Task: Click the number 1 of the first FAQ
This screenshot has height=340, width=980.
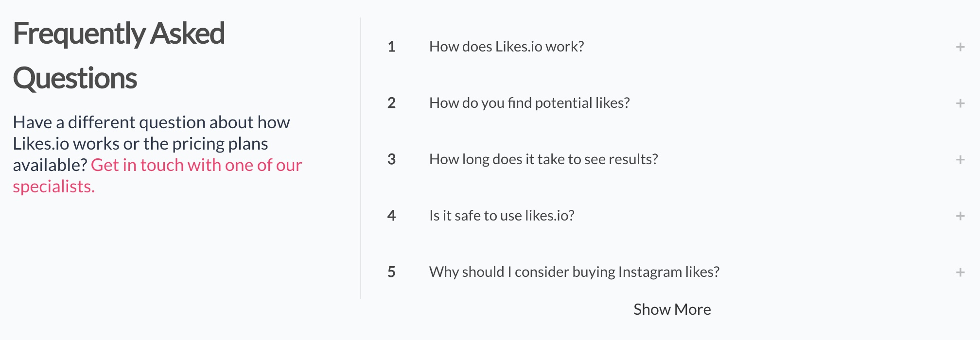Action: [x=391, y=47]
